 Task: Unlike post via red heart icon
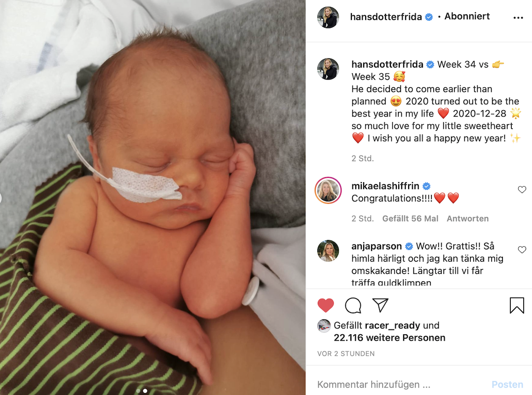(326, 306)
